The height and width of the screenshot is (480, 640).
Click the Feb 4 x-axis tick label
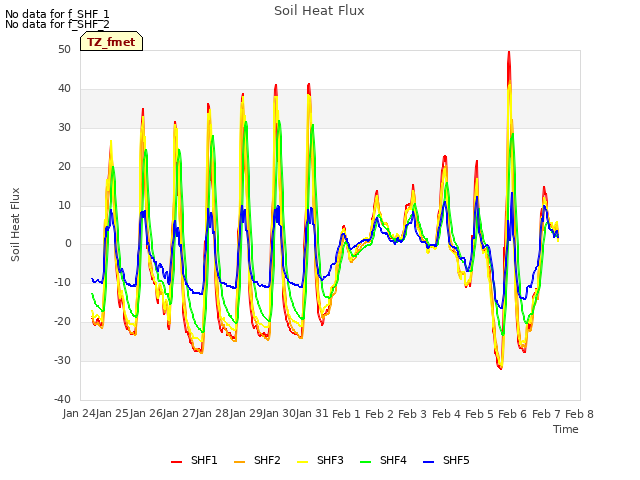click(446, 414)
